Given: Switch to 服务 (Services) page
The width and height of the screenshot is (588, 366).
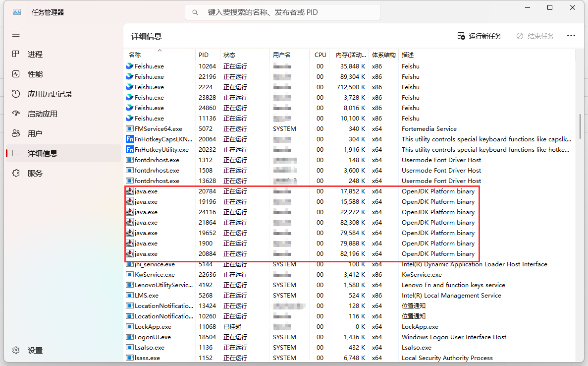Looking at the screenshot, I should pyautogui.click(x=35, y=174).
